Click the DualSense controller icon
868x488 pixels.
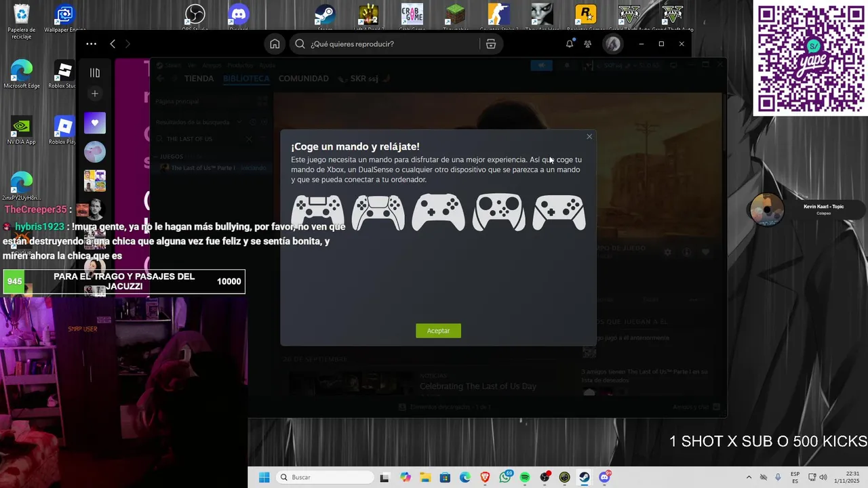click(x=378, y=212)
